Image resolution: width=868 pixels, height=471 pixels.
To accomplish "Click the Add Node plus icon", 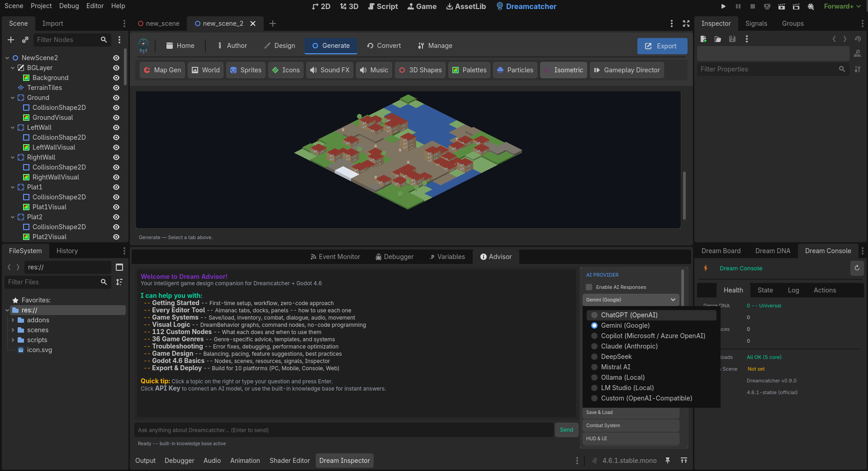I will (x=11, y=40).
